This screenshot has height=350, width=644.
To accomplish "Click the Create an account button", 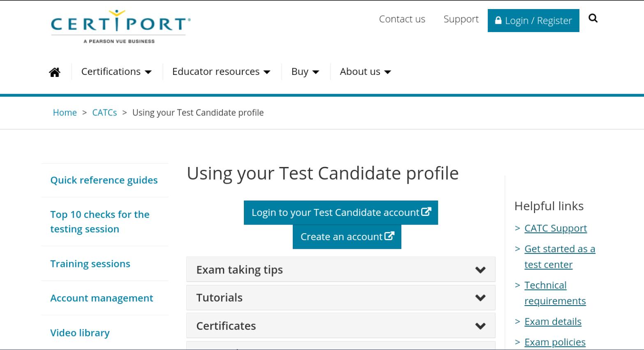I will 347,237.
